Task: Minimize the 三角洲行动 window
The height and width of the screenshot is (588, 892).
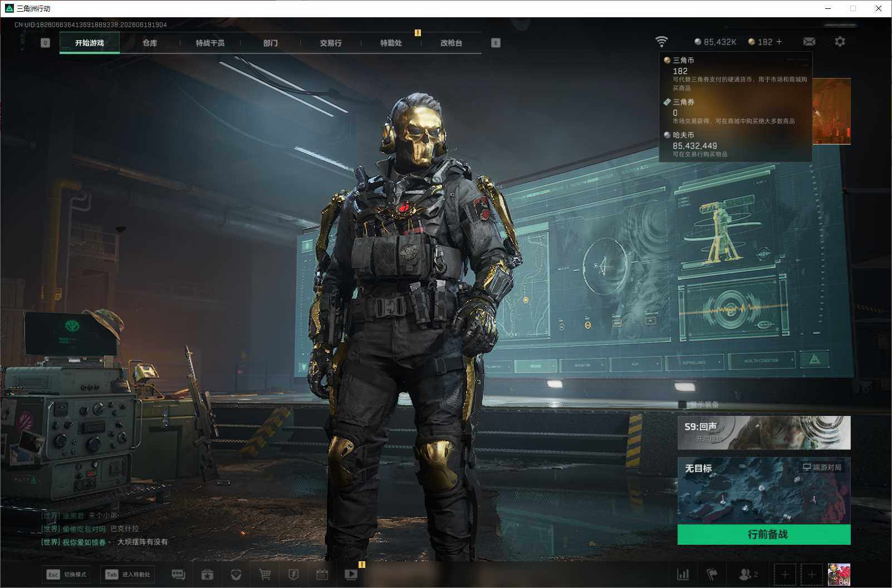Action: [828, 8]
